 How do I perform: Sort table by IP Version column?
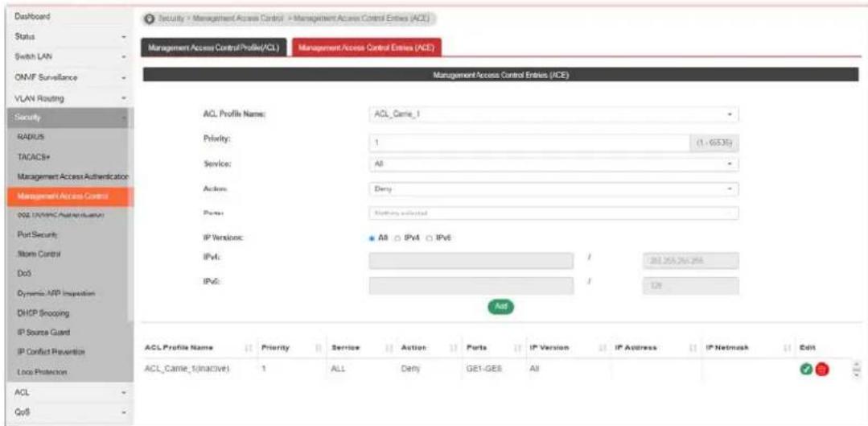coord(604,347)
